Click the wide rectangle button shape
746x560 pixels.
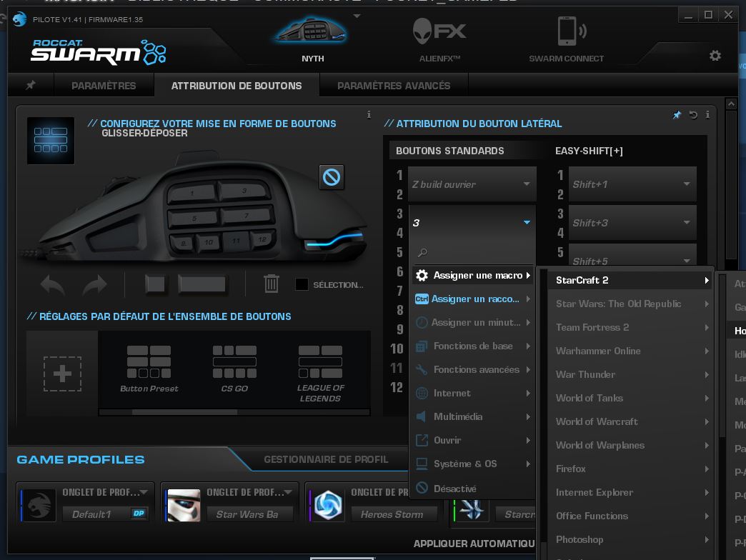point(202,284)
